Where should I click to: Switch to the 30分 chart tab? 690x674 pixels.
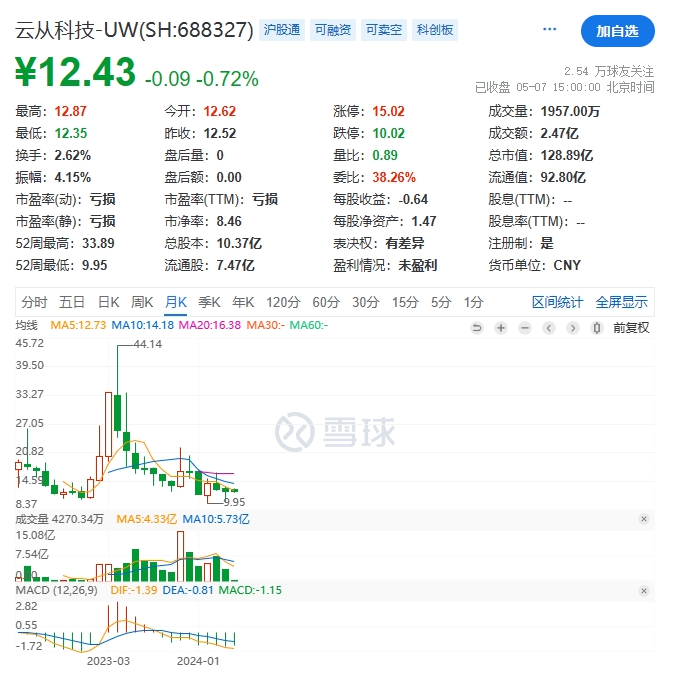(366, 302)
